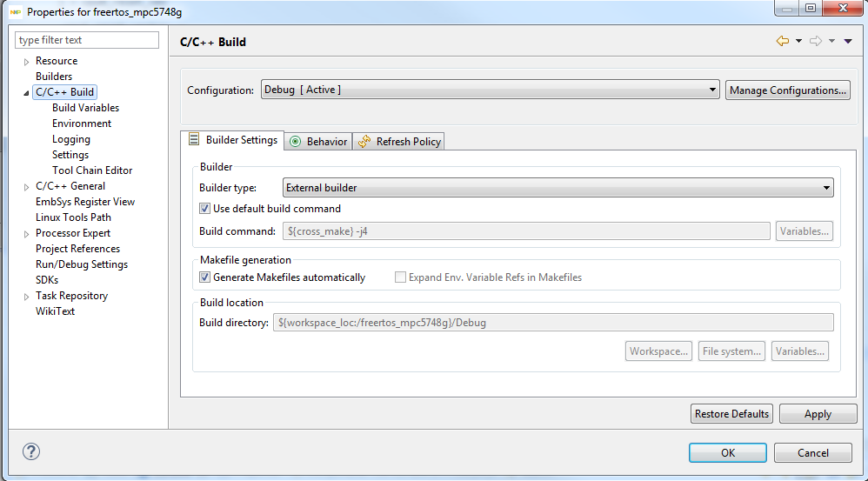Click the Refresh Policy tab icon
The height and width of the screenshot is (481, 868).
[x=364, y=142]
